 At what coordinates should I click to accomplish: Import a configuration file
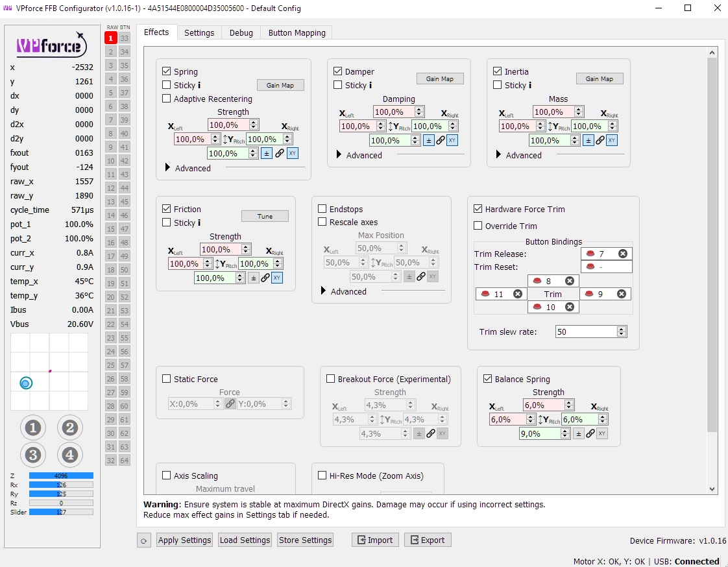[x=375, y=540]
